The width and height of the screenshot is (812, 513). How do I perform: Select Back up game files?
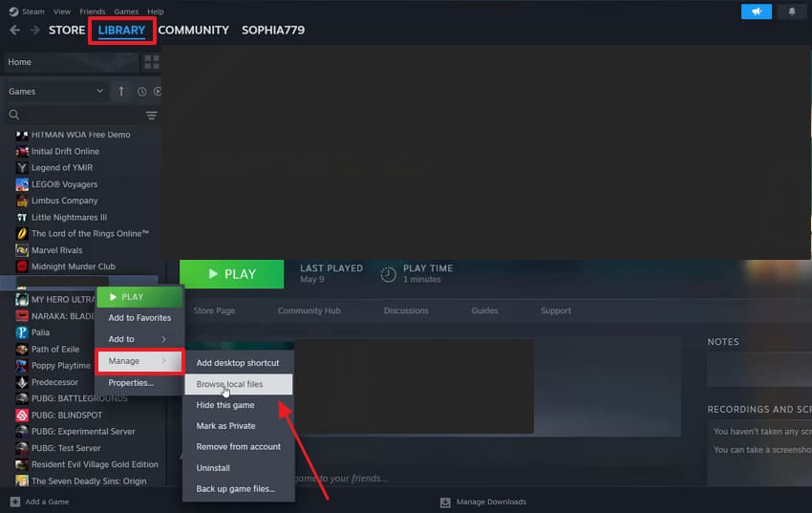pyautogui.click(x=238, y=489)
